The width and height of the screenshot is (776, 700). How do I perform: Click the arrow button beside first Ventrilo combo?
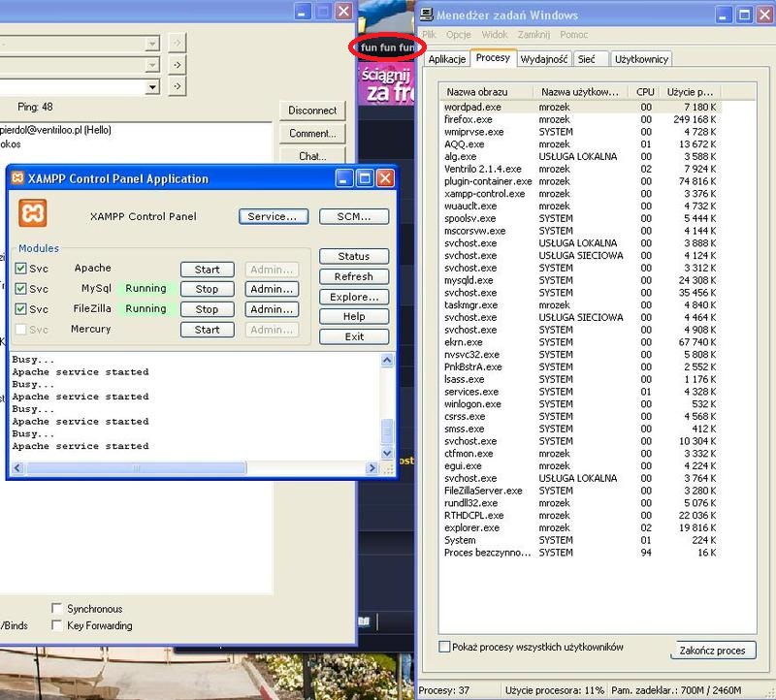click(178, 43)
